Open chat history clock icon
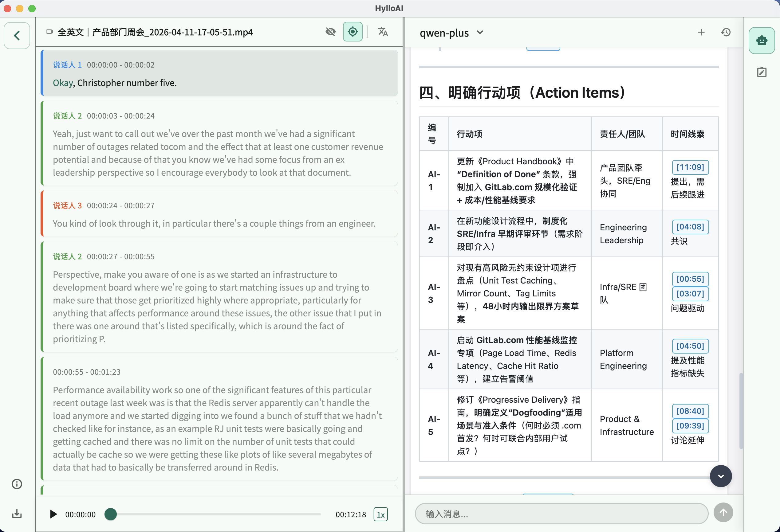 point(726,32)
